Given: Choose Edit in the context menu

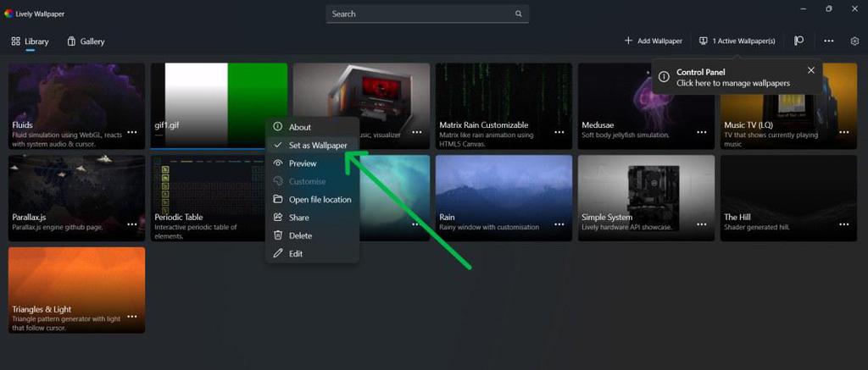Looking at the screenshot, I should pyautogui.click(x=312, y=254).
